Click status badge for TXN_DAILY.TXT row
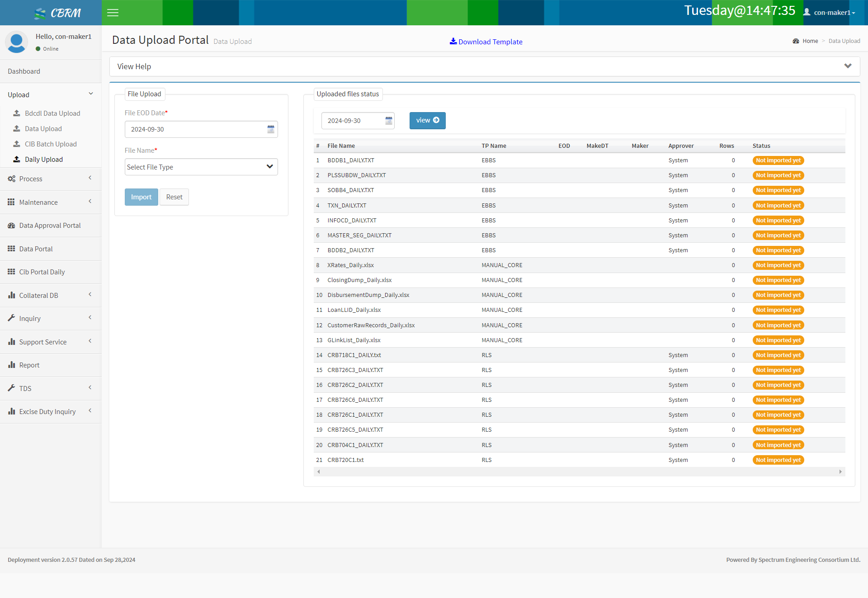This screenshot has height=598, width=868. (x=778, y=206)
